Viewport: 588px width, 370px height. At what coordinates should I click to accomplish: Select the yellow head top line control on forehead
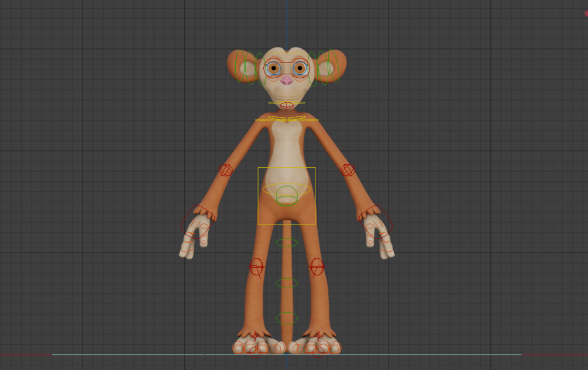point(287,53)
